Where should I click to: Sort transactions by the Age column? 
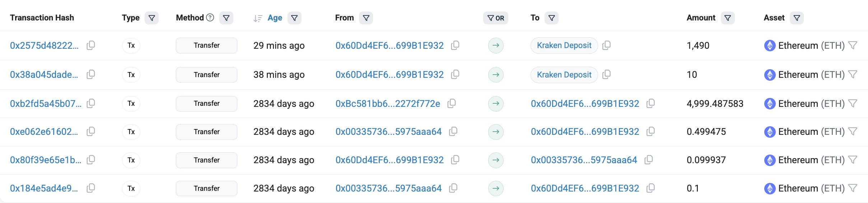pos(274,18)
